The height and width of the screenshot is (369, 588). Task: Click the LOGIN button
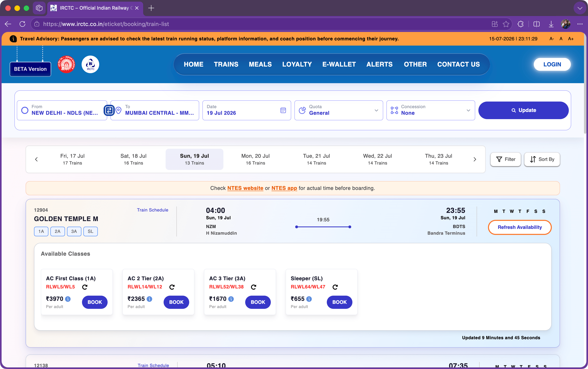coord(552,64)
